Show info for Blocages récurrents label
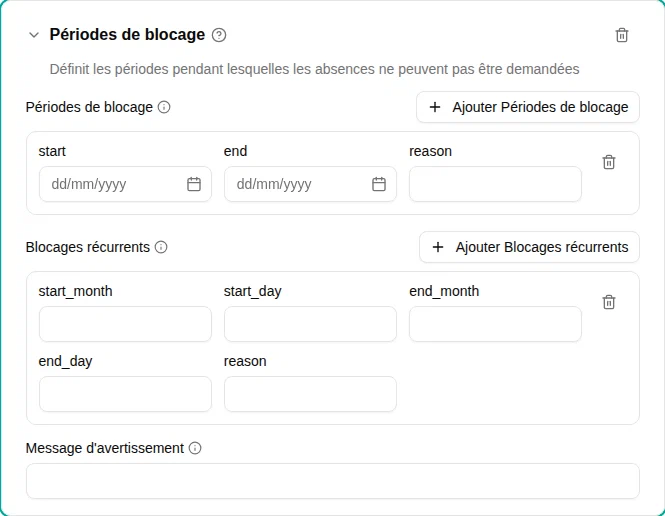Image resolution: width=665 pixels, height=516 pixels. [x=161, y=247]
